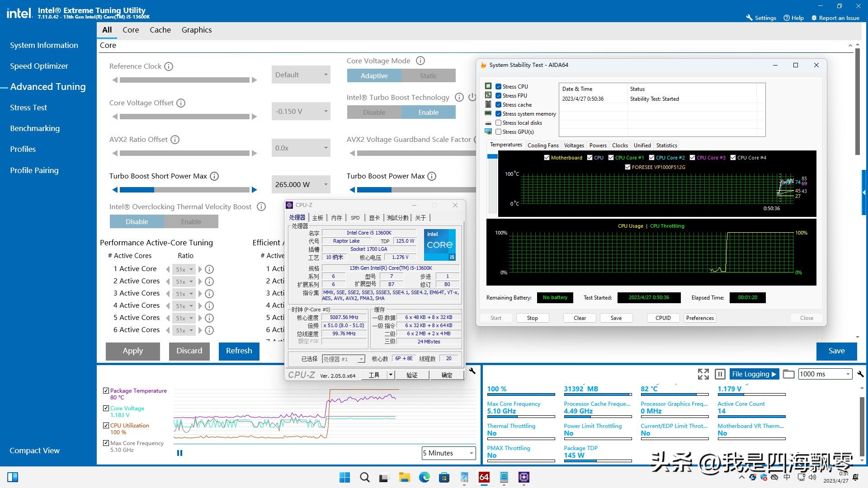This screenshot has height=488, width=868.
Task: Enable Stress local disks checkbox
Action: click(498, 123)
